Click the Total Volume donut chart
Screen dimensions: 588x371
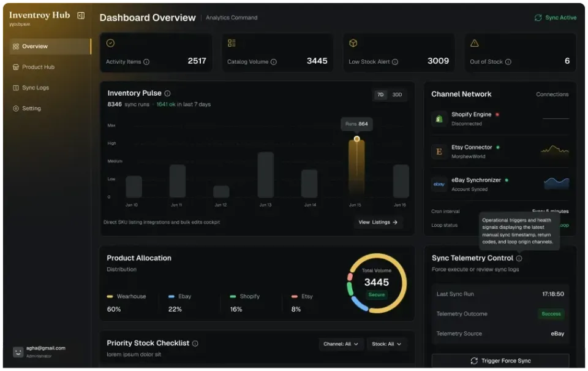[377, 283]
